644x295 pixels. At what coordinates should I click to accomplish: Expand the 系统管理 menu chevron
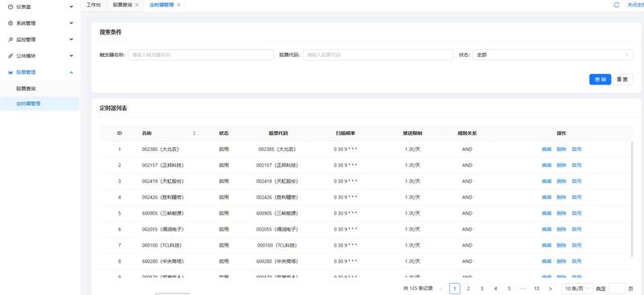coord(72,23)
